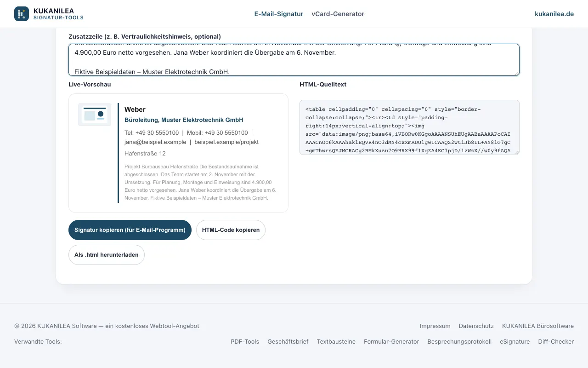Open the Textbausteine tool link
The height and width of the screenshot is (368, 588).
click(336, 342)
